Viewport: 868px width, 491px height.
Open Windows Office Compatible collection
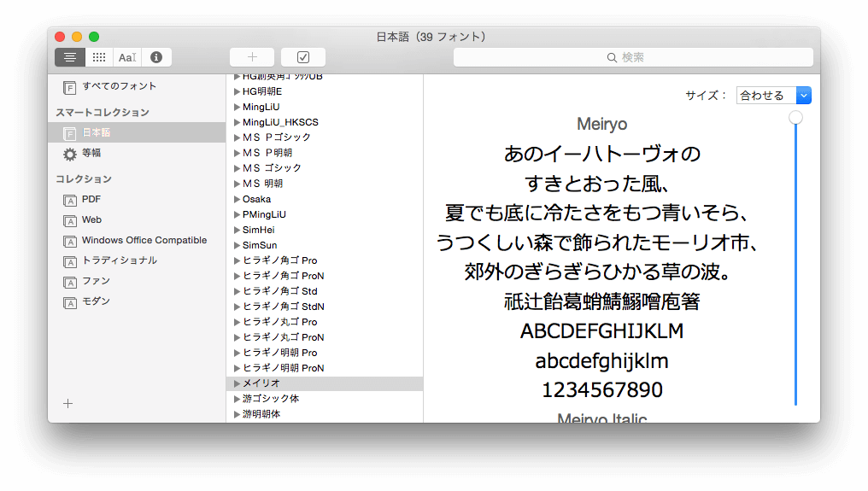136,240
